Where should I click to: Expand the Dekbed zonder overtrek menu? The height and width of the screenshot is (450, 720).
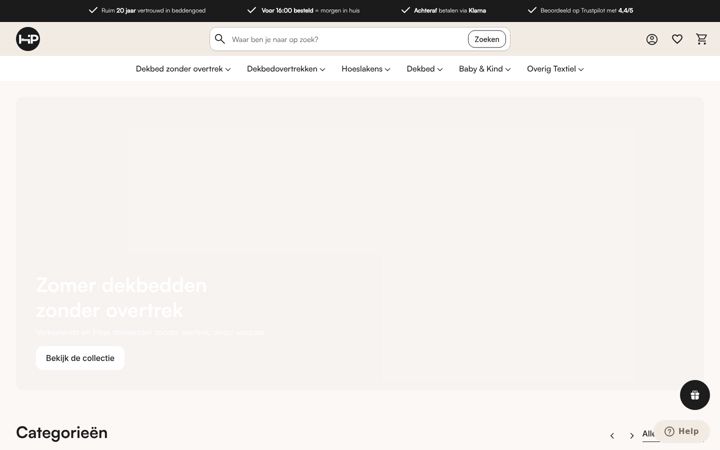click(x=183, y=69)
